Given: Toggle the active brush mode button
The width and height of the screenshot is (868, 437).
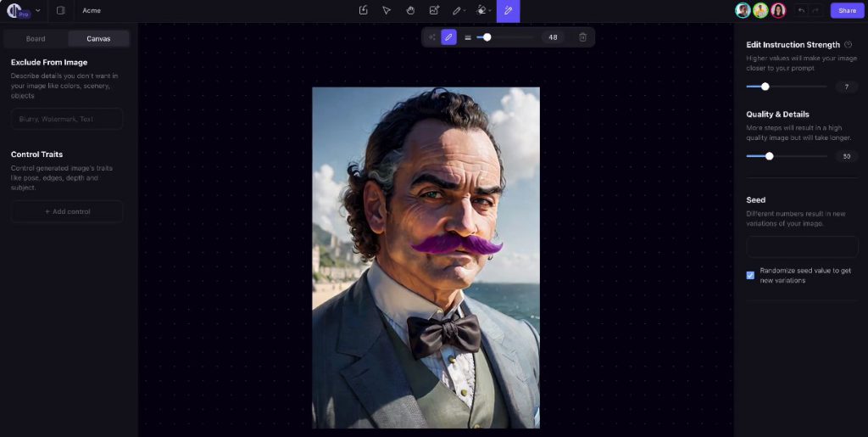Looking at the screenshot, I should (448, 37).
